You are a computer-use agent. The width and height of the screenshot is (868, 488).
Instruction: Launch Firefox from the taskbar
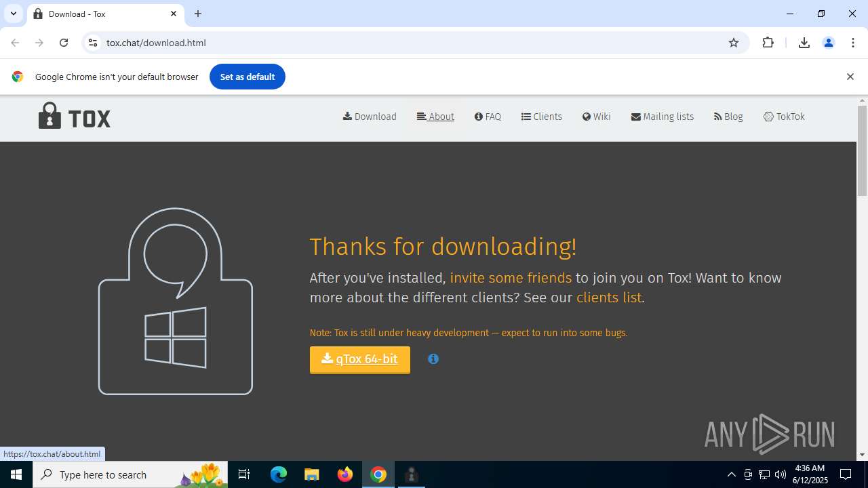pos(345,474)
